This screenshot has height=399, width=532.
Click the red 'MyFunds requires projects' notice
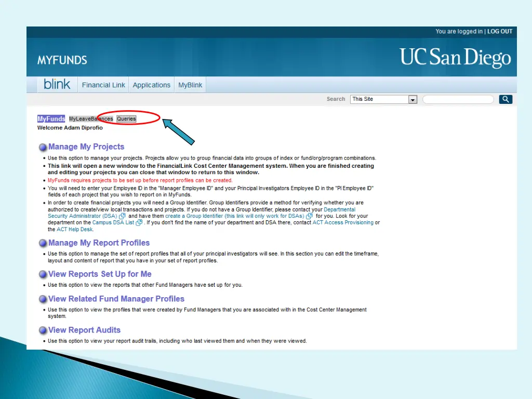pos(140,180)
